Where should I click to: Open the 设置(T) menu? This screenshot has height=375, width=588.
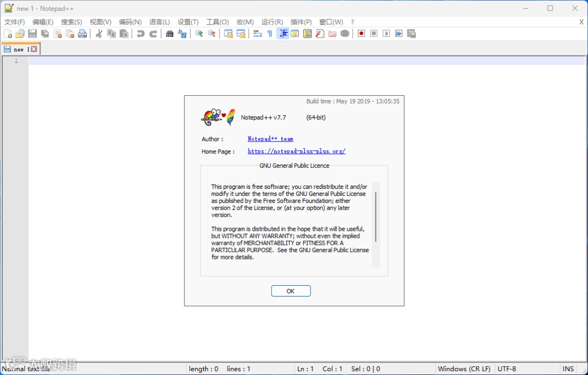[188, 22]
